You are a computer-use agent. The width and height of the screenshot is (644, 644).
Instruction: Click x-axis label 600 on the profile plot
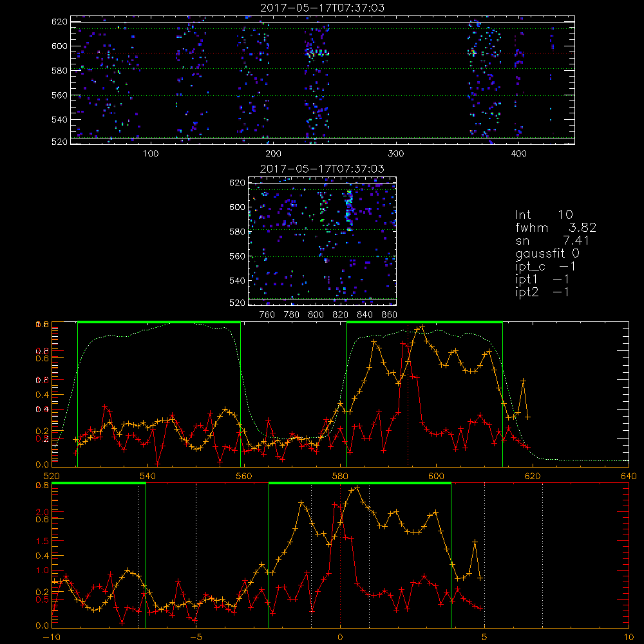(x=436, y=477)
